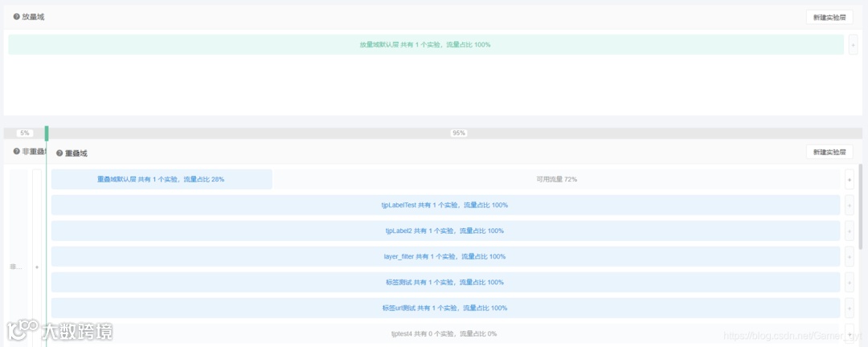The image size is (868, 347).
Task: Open the 放量域默认层 layer bar
Action: pos(426,44)
